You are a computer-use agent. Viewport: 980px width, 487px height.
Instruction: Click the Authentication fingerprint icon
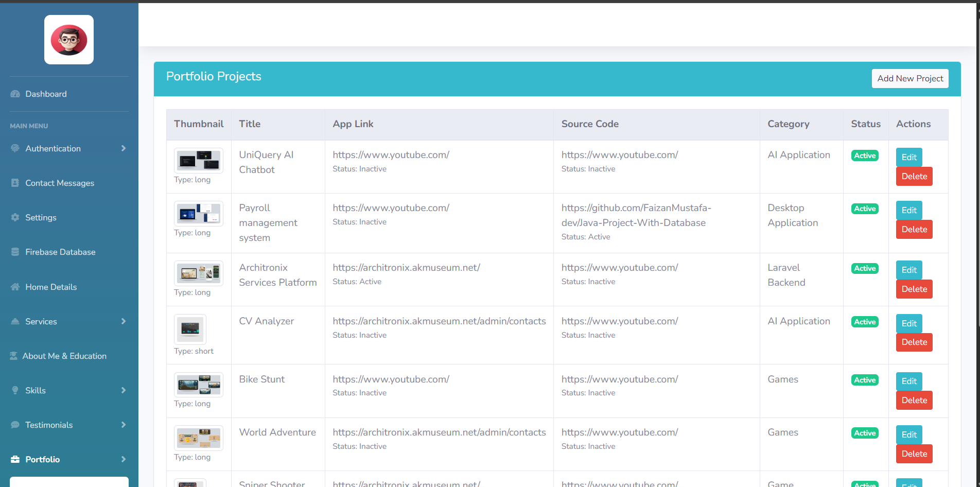(x=15, y=148)
